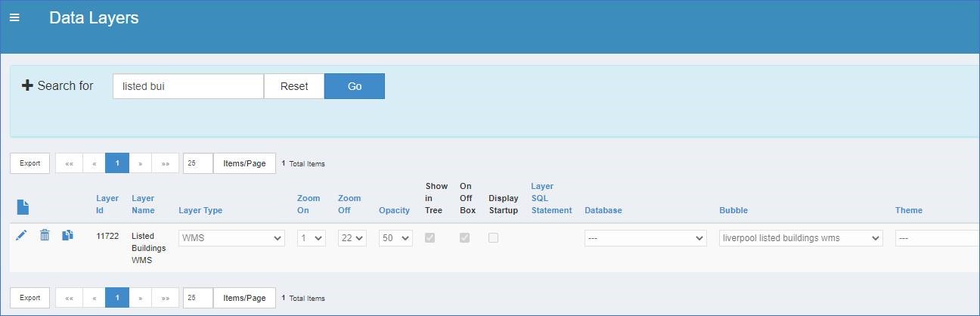Go to previous page in bottom pager
Viewport: 980px width, 316px height.
94,298
